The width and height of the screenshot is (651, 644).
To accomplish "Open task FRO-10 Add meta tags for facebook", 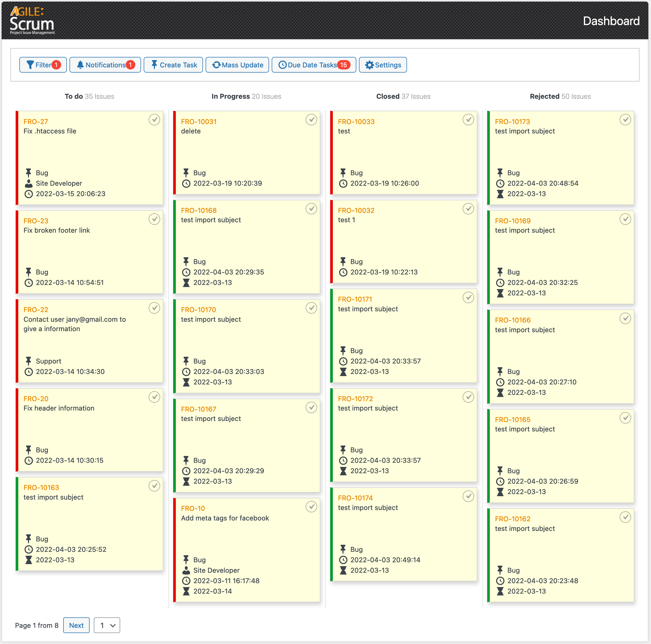I will pyautogui.click(x=193, y=508).
